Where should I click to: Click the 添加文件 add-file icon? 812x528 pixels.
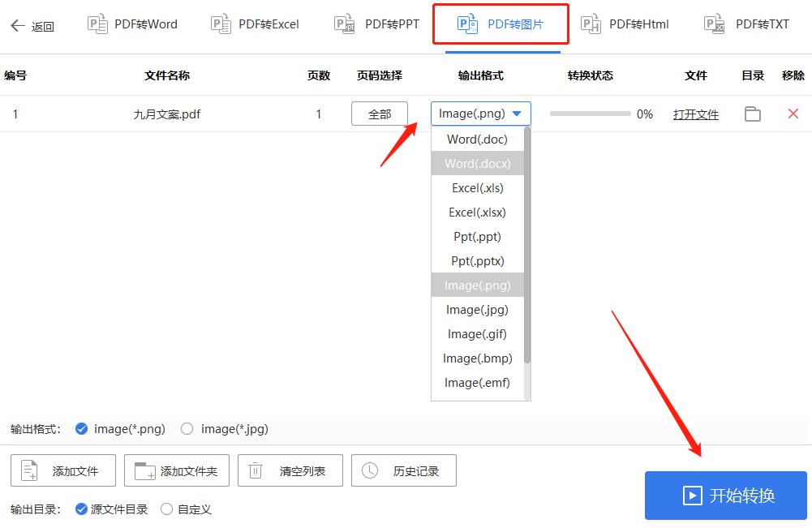[x=30, y=470]
